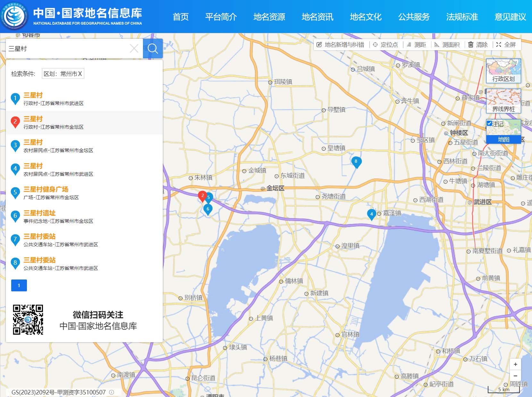Open the 三星村健身广场 result
Image resolution: width=532 pixels, height=397 pixels.
(x=46, y=190)
